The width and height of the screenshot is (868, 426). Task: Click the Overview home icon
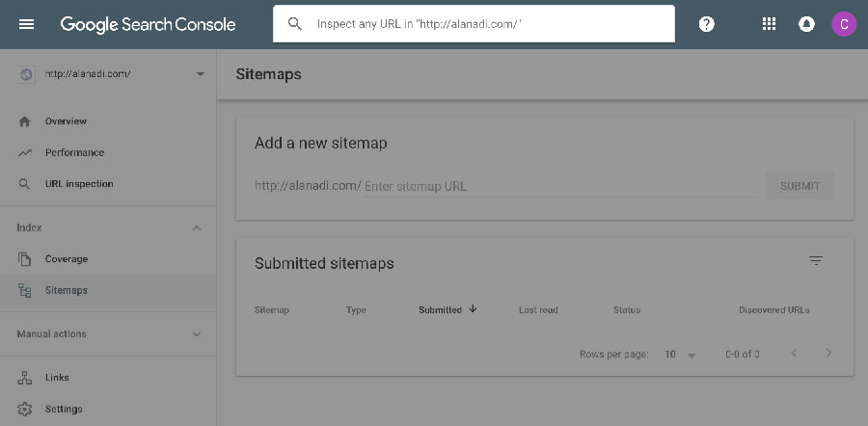(x=24, y=121)
